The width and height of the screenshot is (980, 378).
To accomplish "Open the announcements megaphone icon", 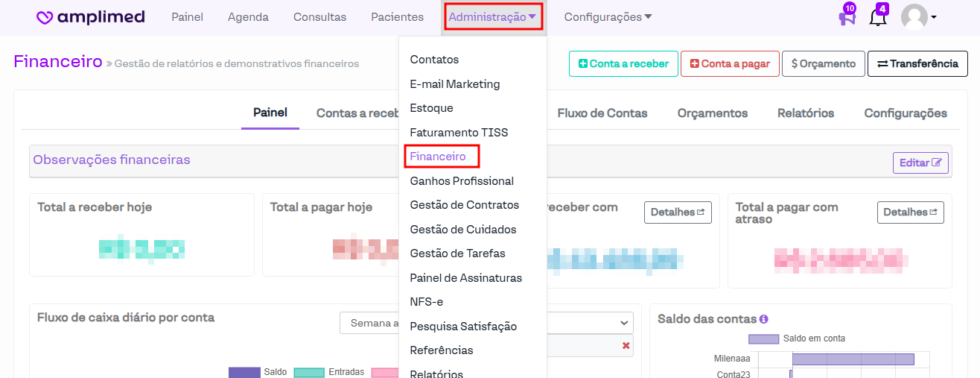I will pos(847,16).
